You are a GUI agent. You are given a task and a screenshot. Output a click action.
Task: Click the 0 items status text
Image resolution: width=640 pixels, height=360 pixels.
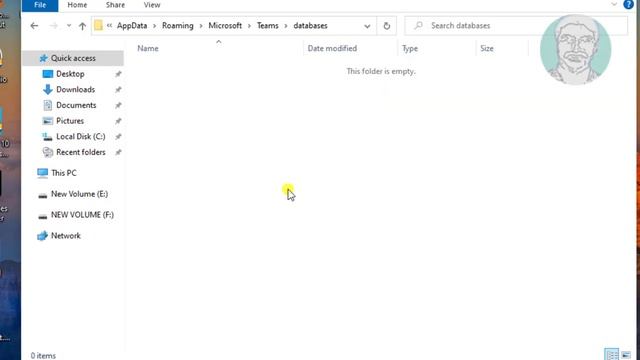pos(43,356)
